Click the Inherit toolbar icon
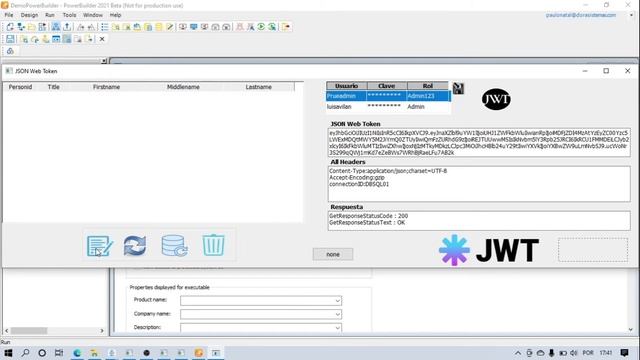 [x=21, y=27]
